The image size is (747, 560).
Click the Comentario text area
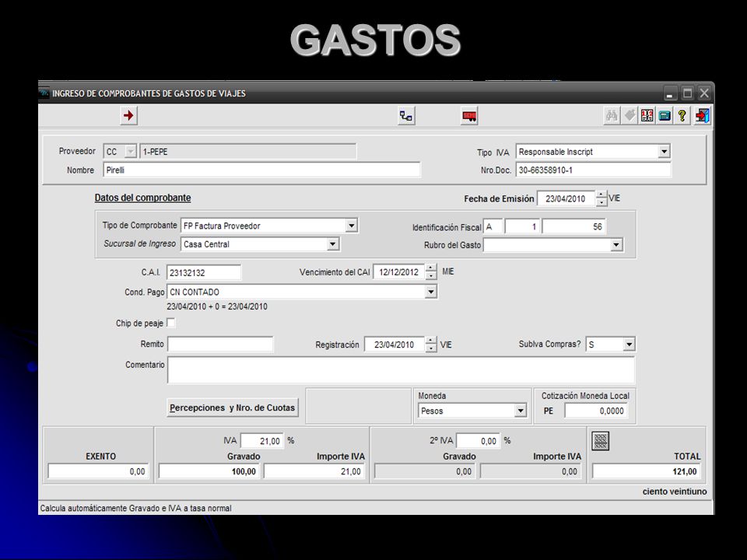point(402,370)
